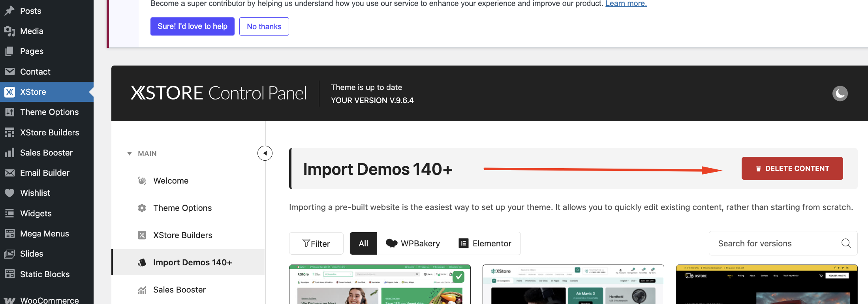Open Theme Options in WordPress admin sidebar
Screen dimensions: 868x304
pyautogui.click(x=49, y=112)
